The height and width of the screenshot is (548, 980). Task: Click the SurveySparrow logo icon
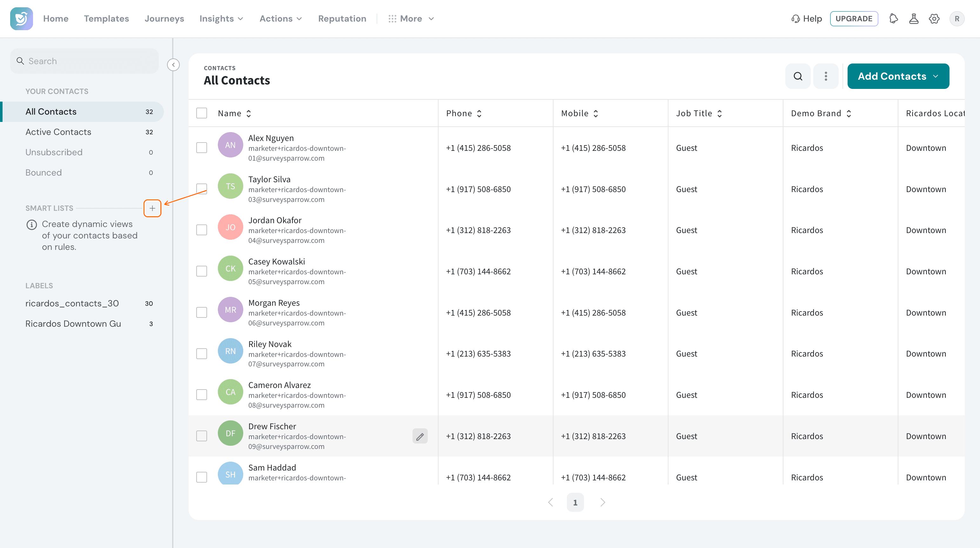21,19
